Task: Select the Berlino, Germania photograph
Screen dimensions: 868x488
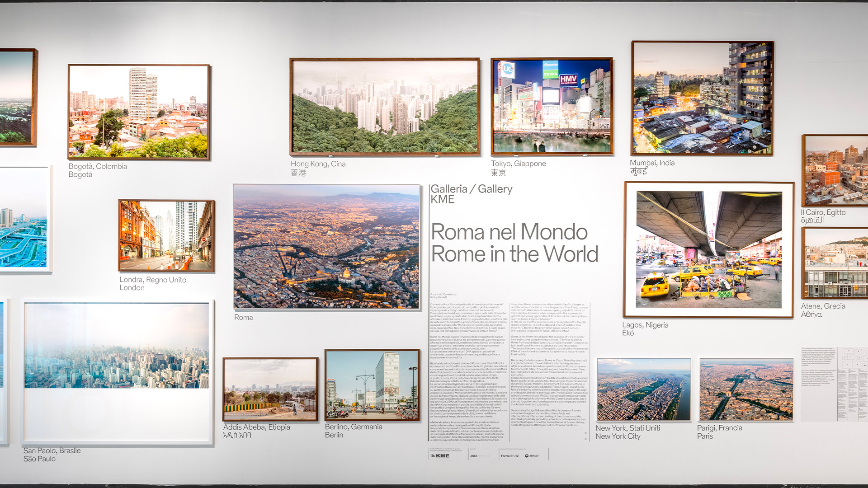Action: pos(372,385)
